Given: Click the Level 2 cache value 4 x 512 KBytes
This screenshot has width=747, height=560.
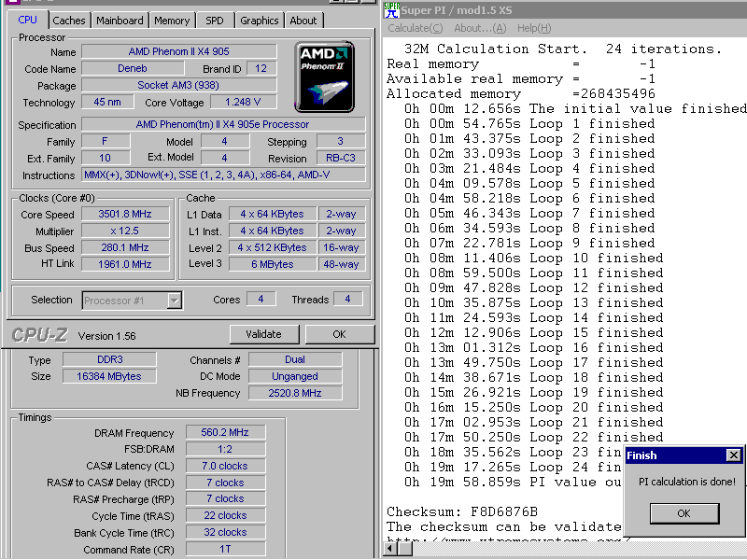Looking at the screenshot, I should (272, 247).
